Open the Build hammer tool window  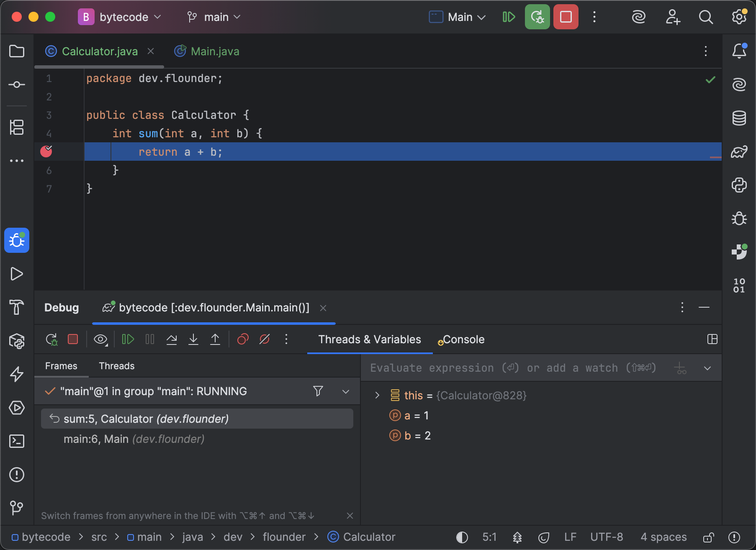[x=17, y=307]
